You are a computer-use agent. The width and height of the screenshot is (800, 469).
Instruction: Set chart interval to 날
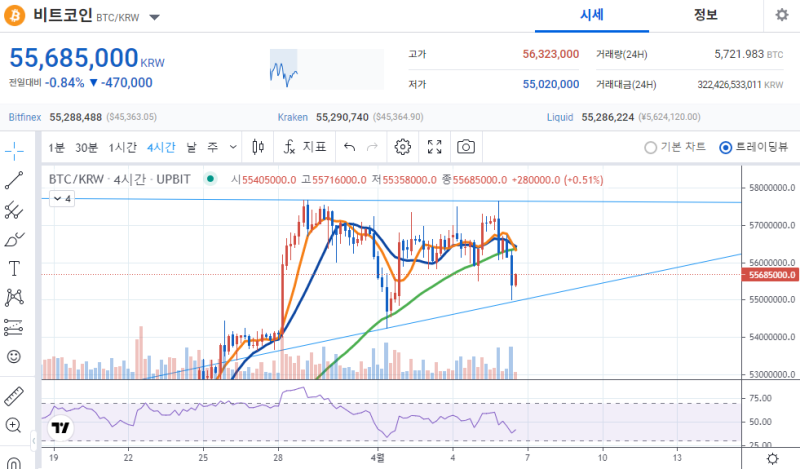tap(191, 147)
